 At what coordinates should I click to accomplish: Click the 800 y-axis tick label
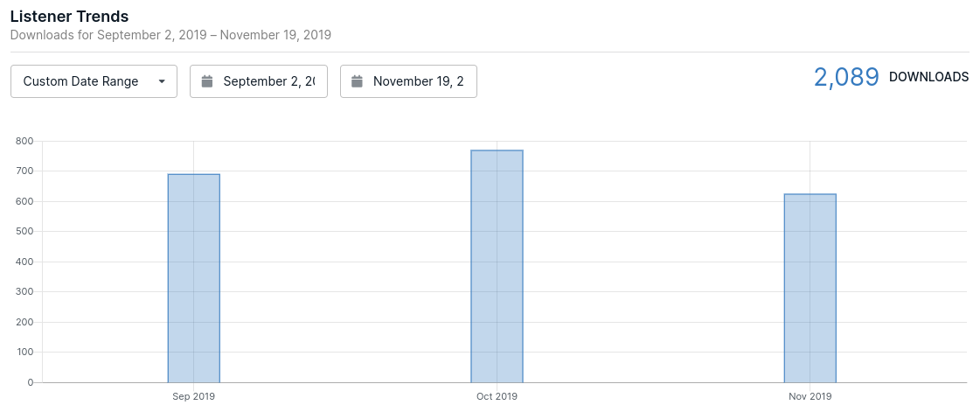pyautogui.click(x=24, y=141)
